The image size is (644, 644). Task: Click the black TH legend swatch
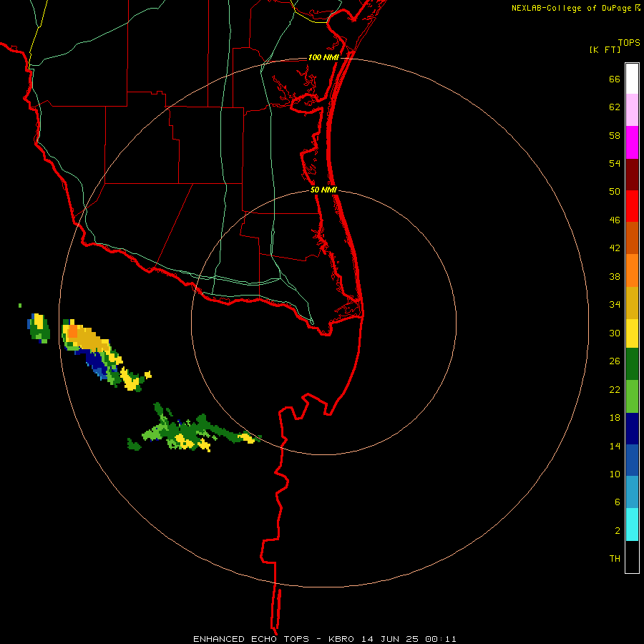[632, 557]
